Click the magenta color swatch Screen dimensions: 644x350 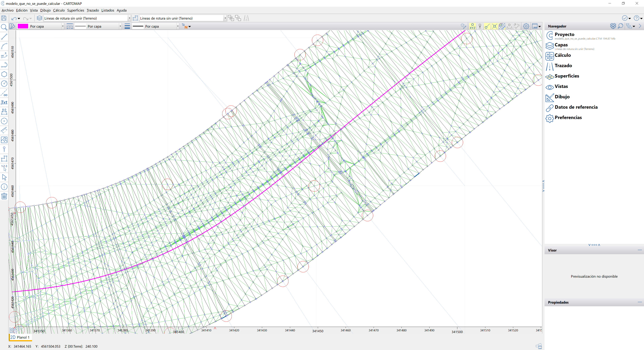point(23,26)
